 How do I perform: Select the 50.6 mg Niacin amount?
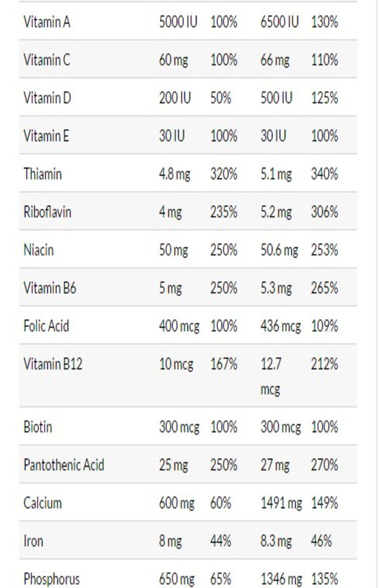click(x=279, y=250)
